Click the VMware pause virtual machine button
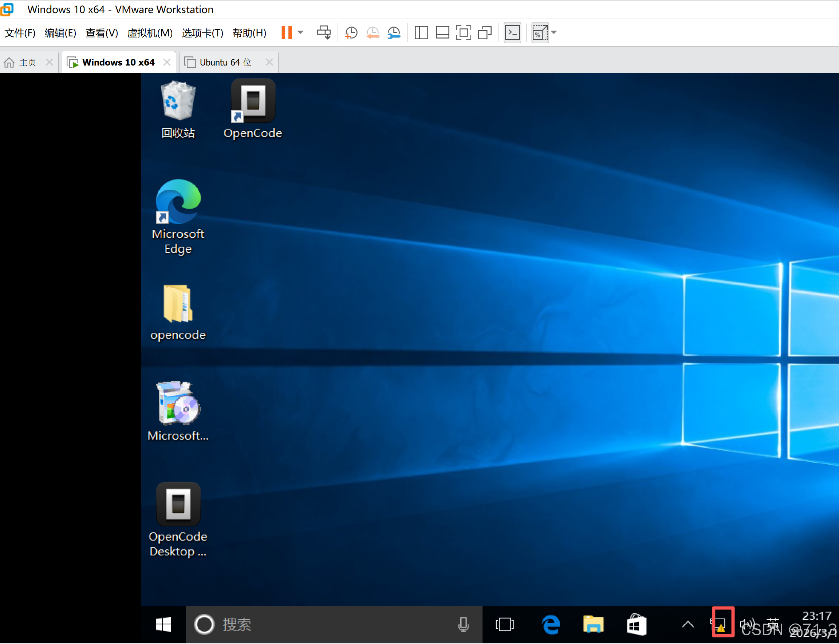 coord(287,33)
